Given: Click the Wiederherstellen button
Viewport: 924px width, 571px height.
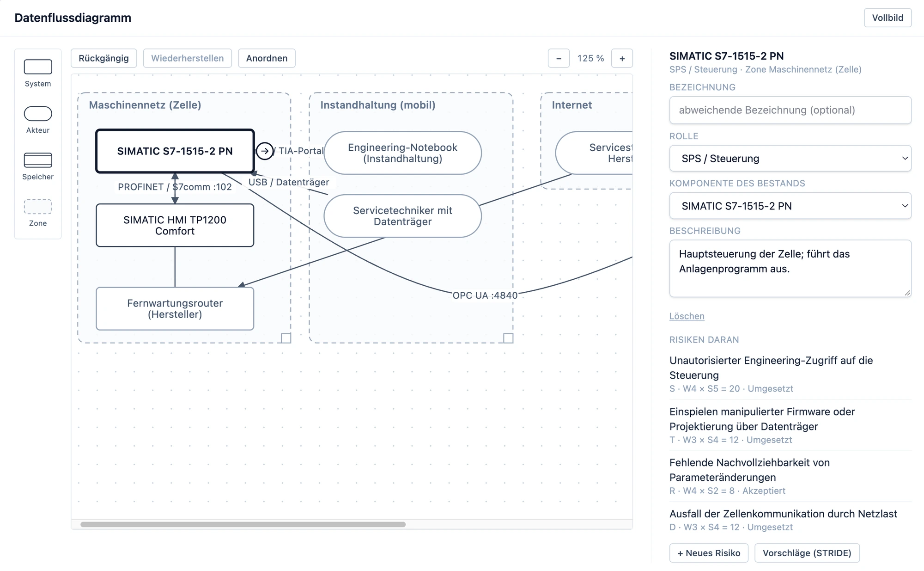Looking at the screenshot, I should pyautogui.click(x=188, y=58).
